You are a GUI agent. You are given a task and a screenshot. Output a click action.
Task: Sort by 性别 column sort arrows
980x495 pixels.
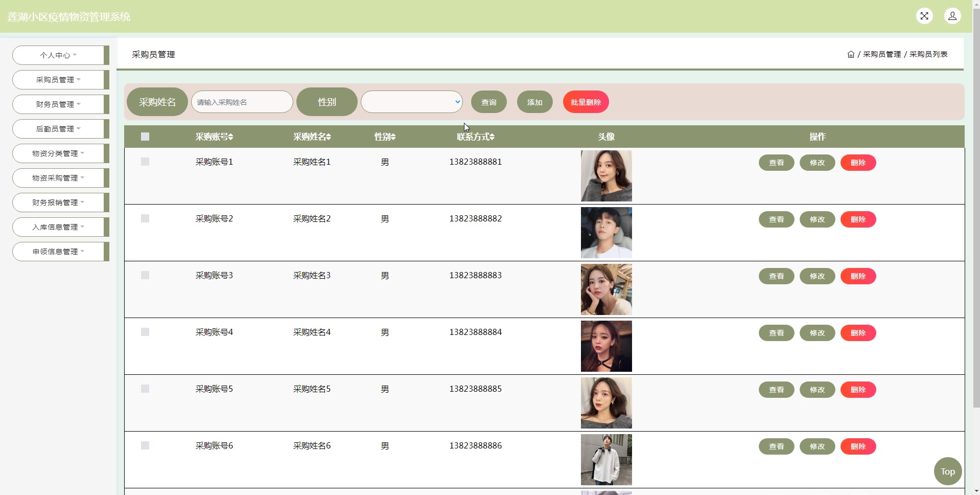[393, 137]
